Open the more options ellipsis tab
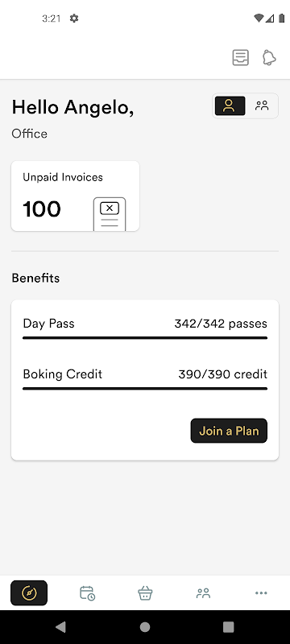Viewport: 290px width, 644px height. click(x=261, y=592)
